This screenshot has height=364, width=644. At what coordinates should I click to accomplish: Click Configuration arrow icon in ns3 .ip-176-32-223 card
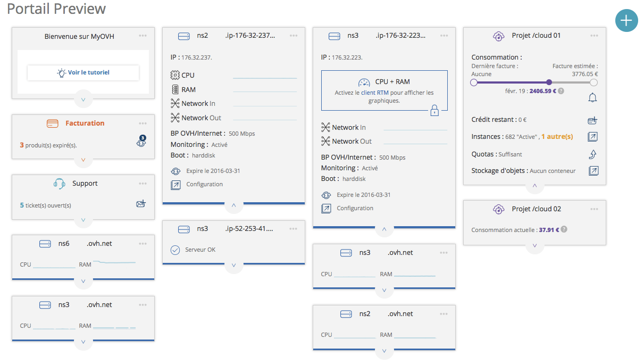[326, 209]
